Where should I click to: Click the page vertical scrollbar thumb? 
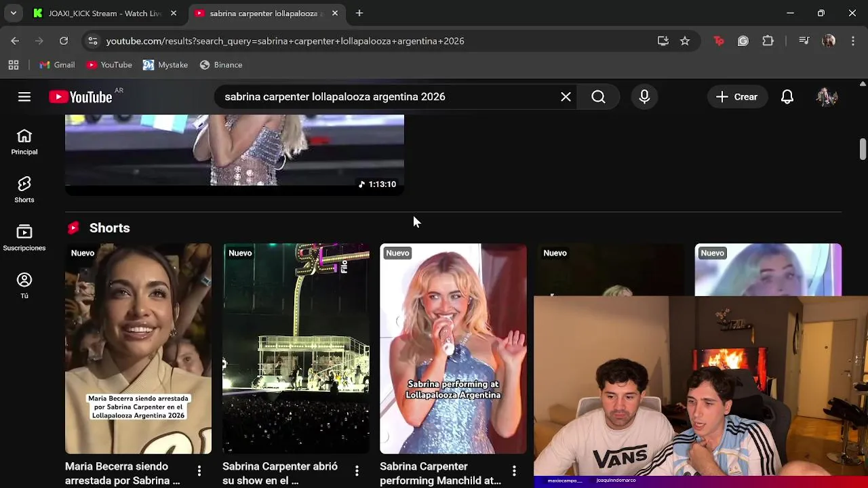point(863,149)
